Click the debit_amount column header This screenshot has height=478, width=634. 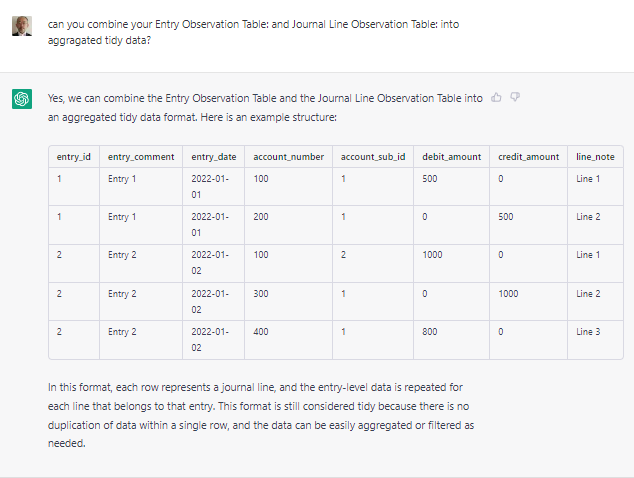[x=452, y=157]
